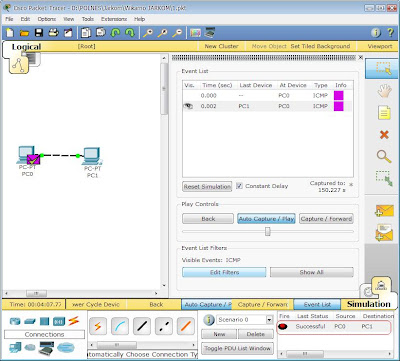Viewport: 400px width, 361px height.
Task: Click the yellow Help question mark icon
Action: pyautogui.click(x=390, y=33)
